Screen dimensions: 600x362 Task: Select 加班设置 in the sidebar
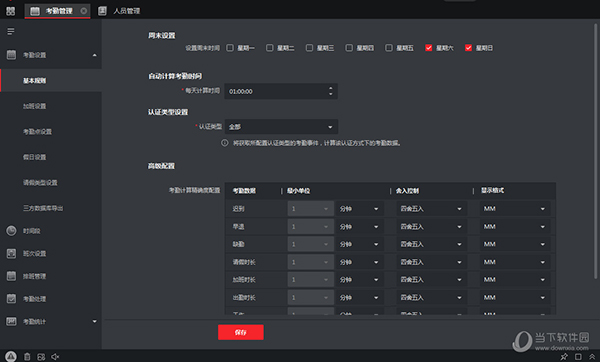[x=34, y=106]
